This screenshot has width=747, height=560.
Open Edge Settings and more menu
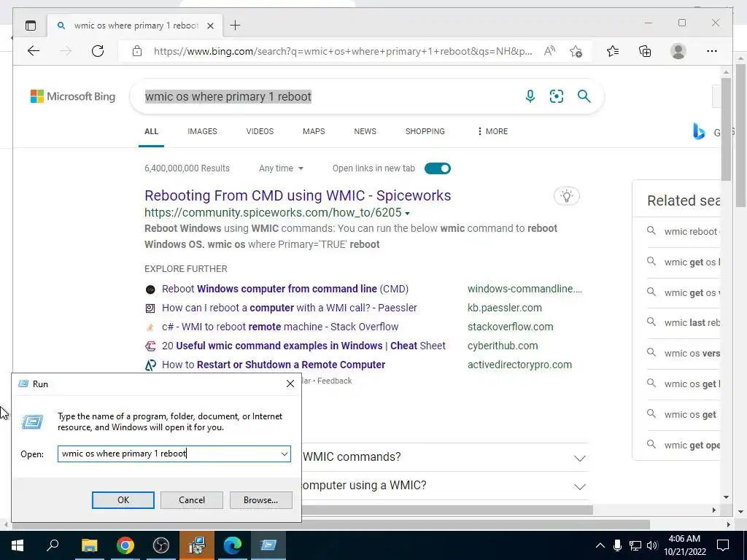[712, 51]
